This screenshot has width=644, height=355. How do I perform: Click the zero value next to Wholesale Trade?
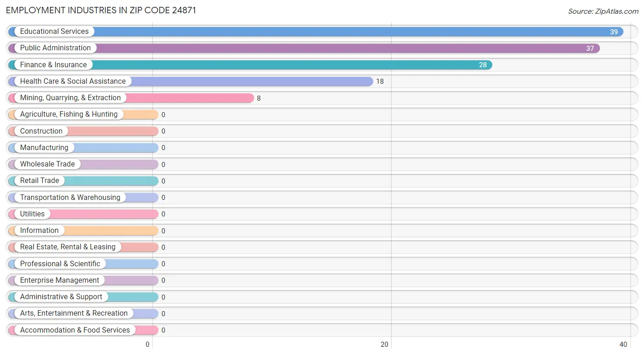(163, 165)
